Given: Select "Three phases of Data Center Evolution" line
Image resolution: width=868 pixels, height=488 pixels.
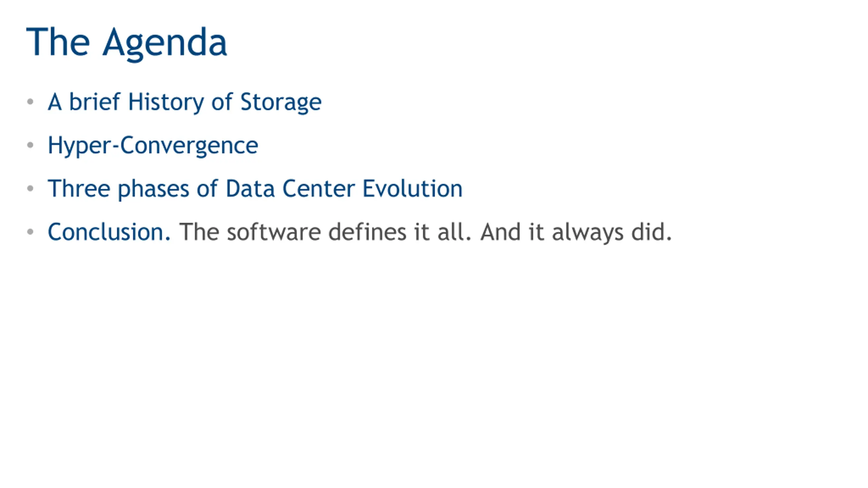Looking at the screenshot, I should (255, 189).
